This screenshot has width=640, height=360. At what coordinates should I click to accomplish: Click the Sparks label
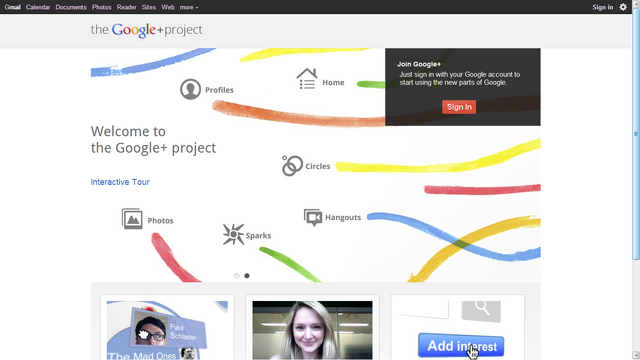tap(258, 236)
